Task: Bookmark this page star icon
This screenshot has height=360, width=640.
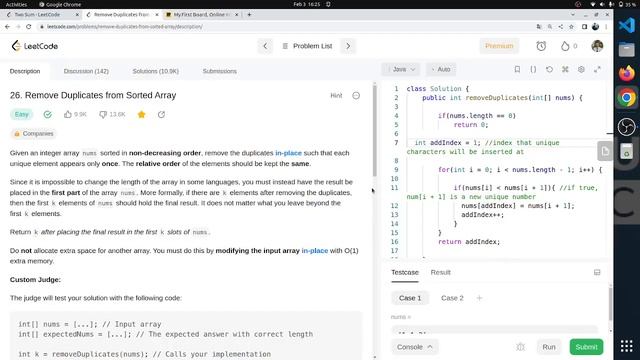Action: pos(571,27)
